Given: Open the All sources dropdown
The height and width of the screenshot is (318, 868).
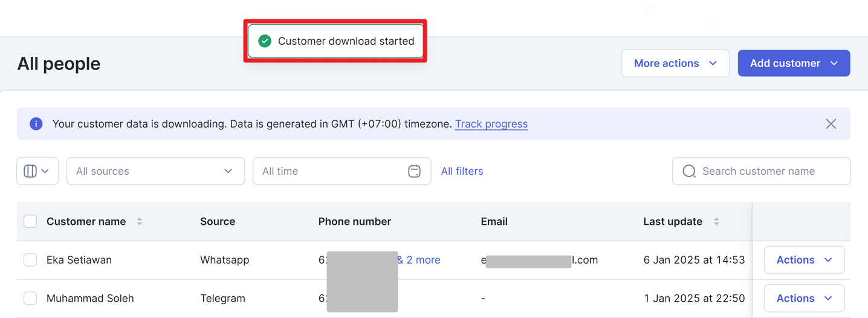Looking at the screenshot, I should (155, 171).
